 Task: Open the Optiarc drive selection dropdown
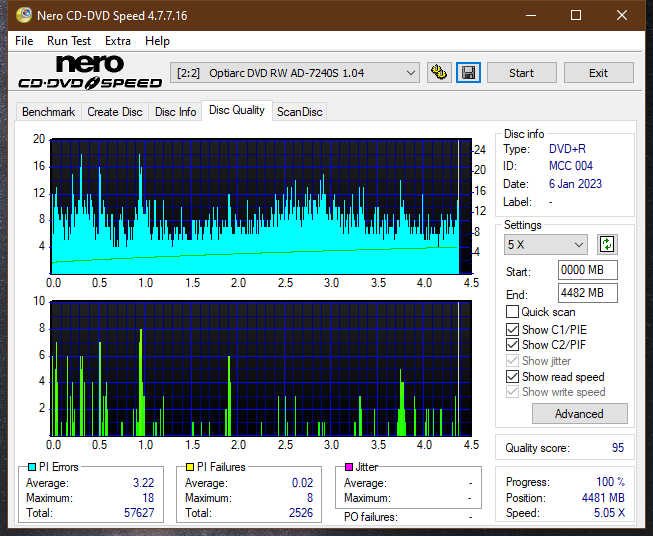click(x=294, y=73)
